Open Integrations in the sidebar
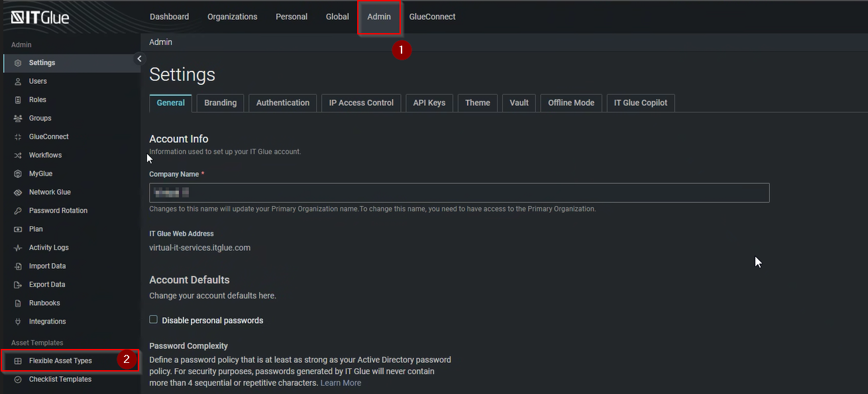The width and height of the screenshot is (868, 394). 72,322
